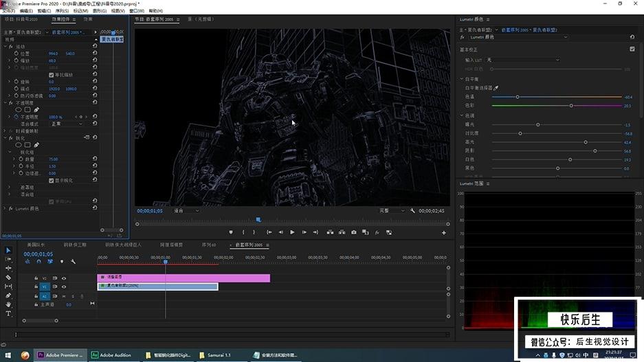Solo audio track A1 with S button
Image resolution: width=644 pixels, height=362 pixels.
[x=73, y=296]
